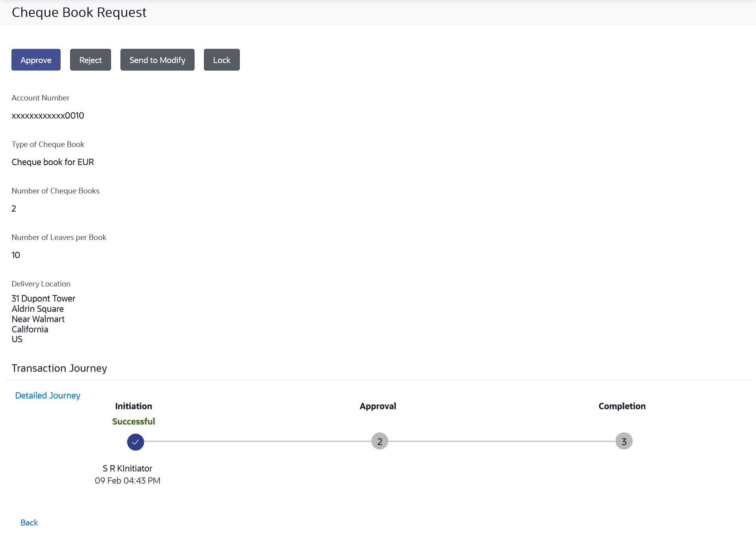This screenshot has width=756, height=541.
Task: Click the Initiation stage label
Action: (133, 406)
